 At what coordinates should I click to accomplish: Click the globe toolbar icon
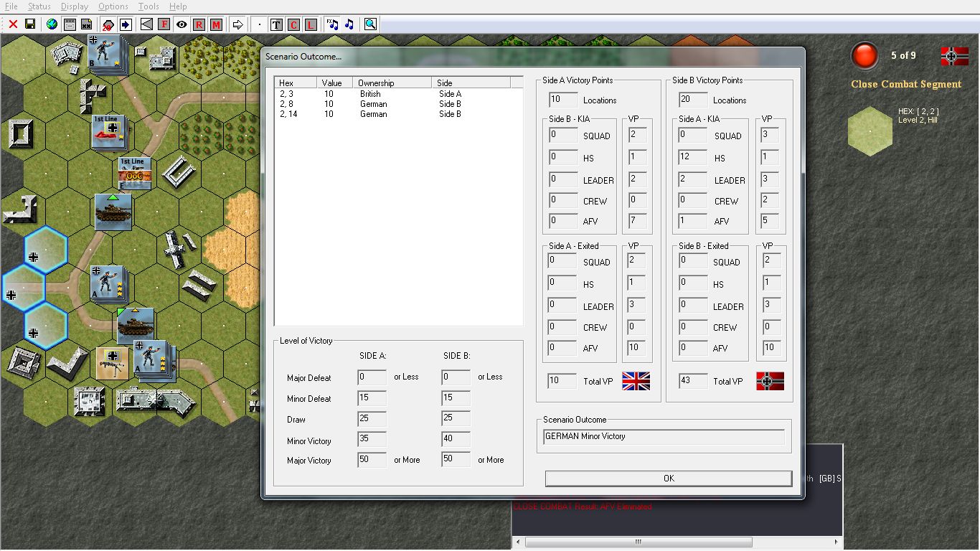coord(52,24)
